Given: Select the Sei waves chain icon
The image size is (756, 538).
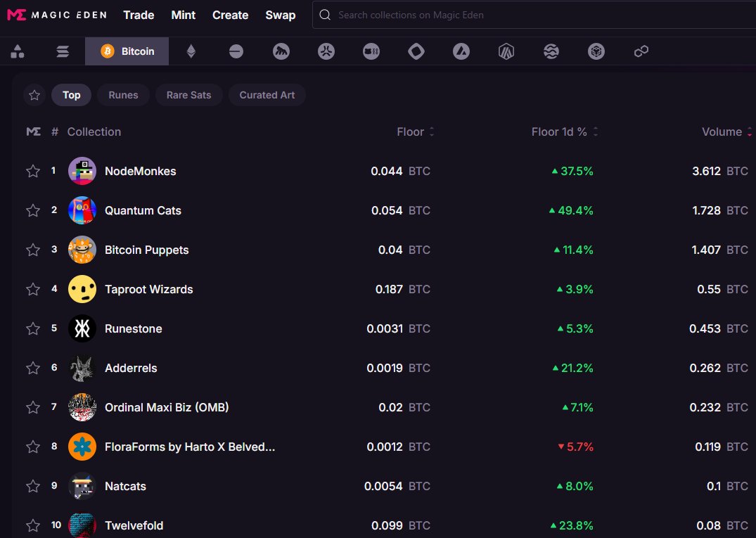Looking at the screenshot, I should (551, 51).
